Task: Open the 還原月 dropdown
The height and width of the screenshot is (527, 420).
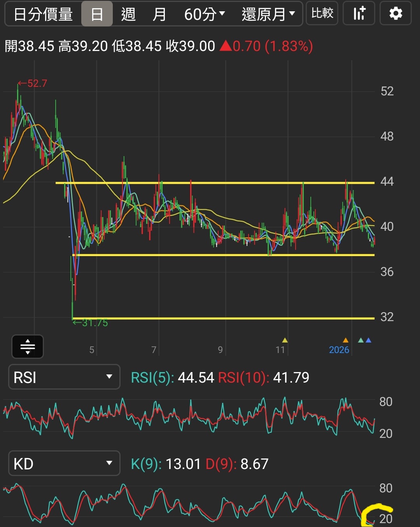Action: click(x=268, y=13)
